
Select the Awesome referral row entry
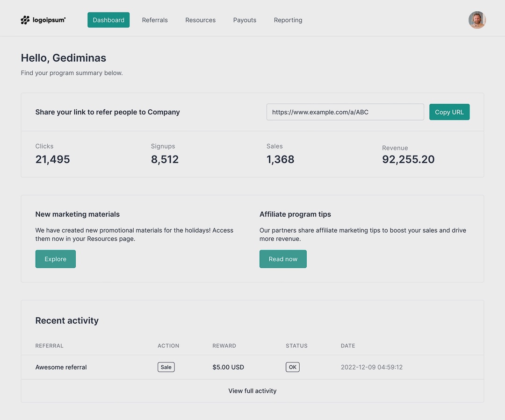(x=61, y=367)
